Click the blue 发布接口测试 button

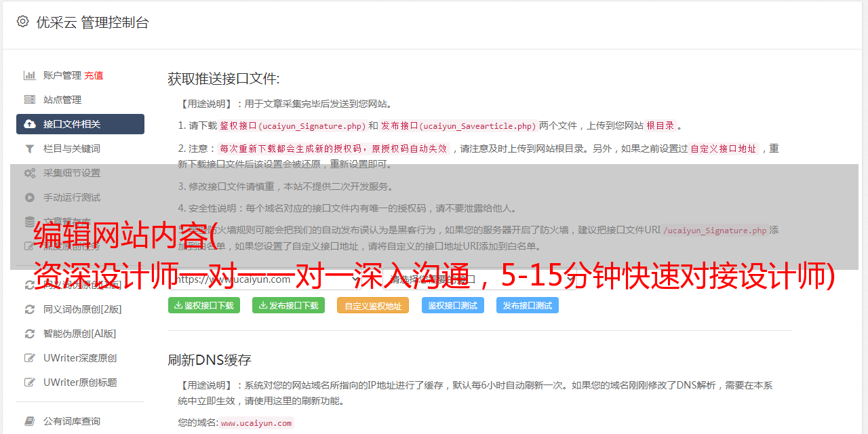click(x=528, y=305)
